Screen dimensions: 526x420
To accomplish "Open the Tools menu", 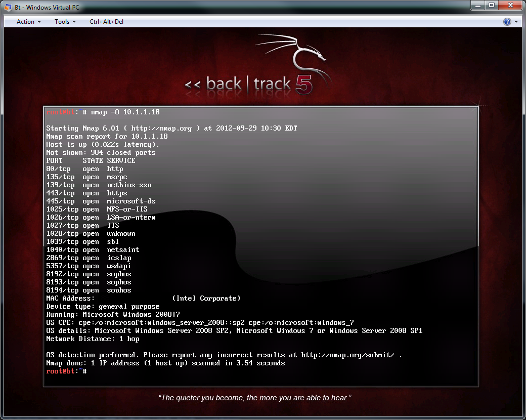I will click(65, 21).
